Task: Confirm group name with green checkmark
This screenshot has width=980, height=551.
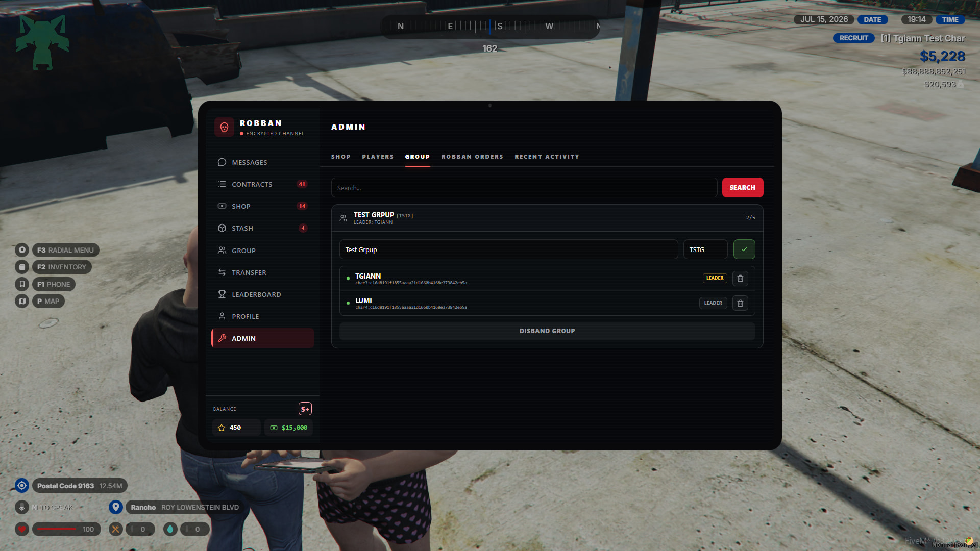Action: (744, 249)
